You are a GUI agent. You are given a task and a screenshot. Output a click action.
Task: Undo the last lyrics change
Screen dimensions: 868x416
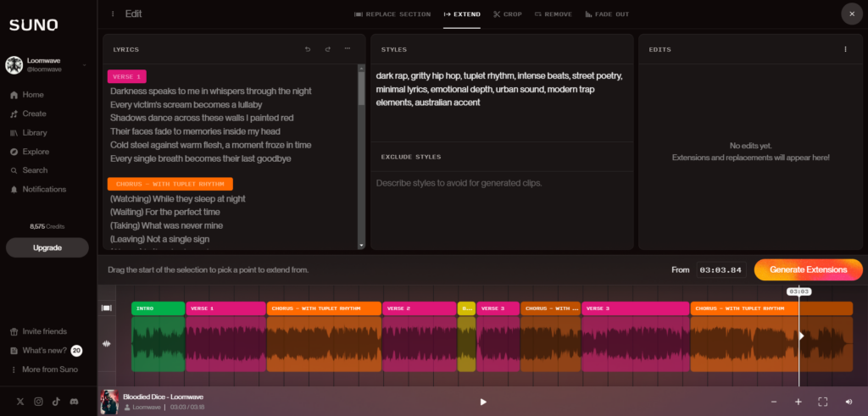308,49
